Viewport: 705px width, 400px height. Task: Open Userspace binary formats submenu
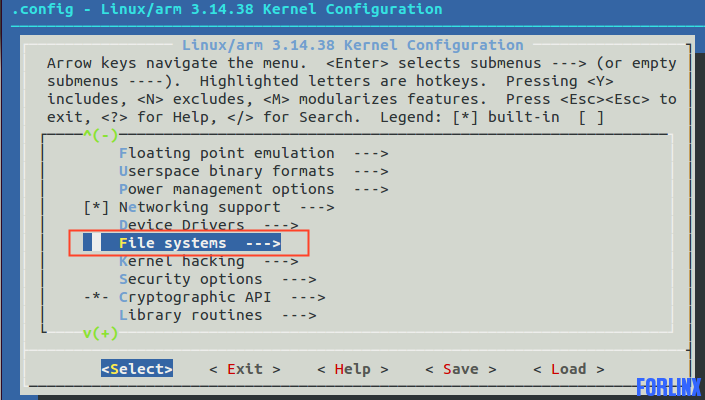pyautogui.click(x=254, y=171)
